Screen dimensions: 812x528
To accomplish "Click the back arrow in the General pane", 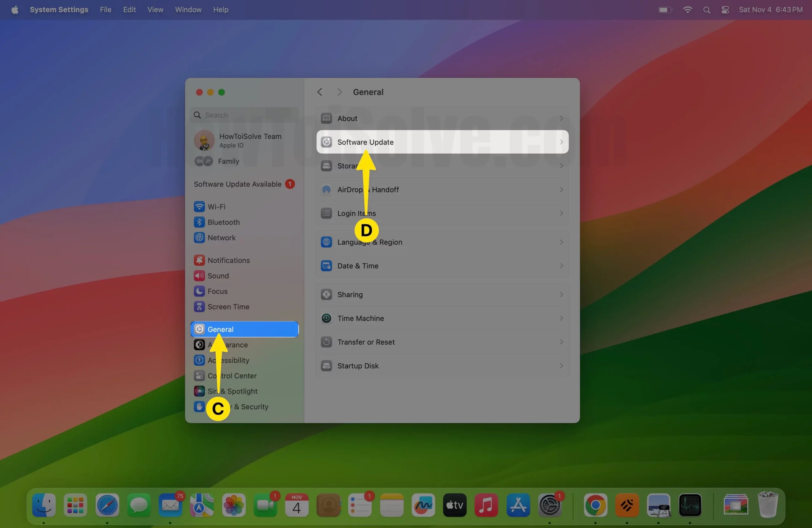I will pyautogui.click(x=320, y=92).
